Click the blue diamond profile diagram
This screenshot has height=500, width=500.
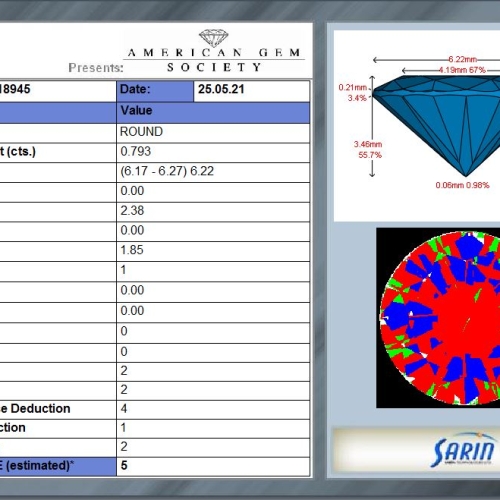point(437,126)
